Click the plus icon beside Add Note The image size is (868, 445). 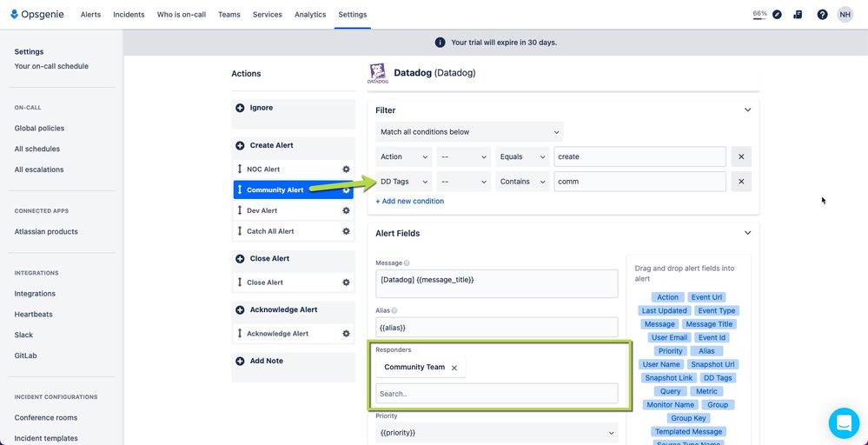tap(240, 361)
